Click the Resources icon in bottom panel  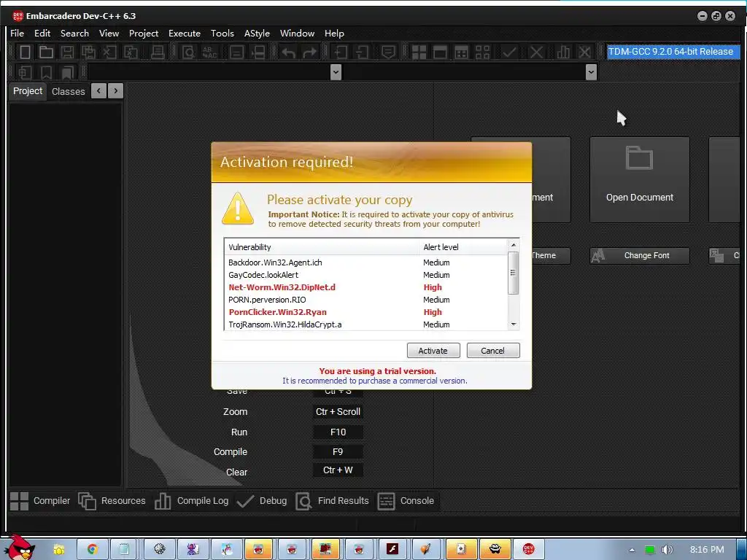(88, 501)
